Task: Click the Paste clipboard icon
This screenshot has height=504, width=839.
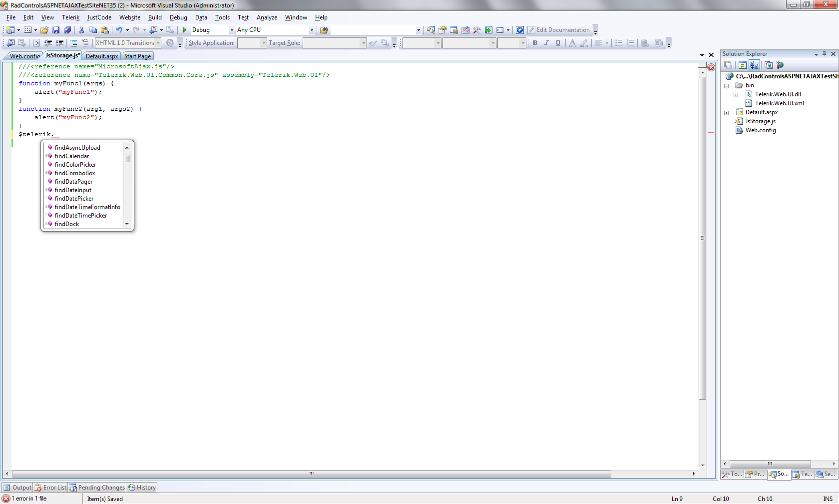Action: pos(105,30)
